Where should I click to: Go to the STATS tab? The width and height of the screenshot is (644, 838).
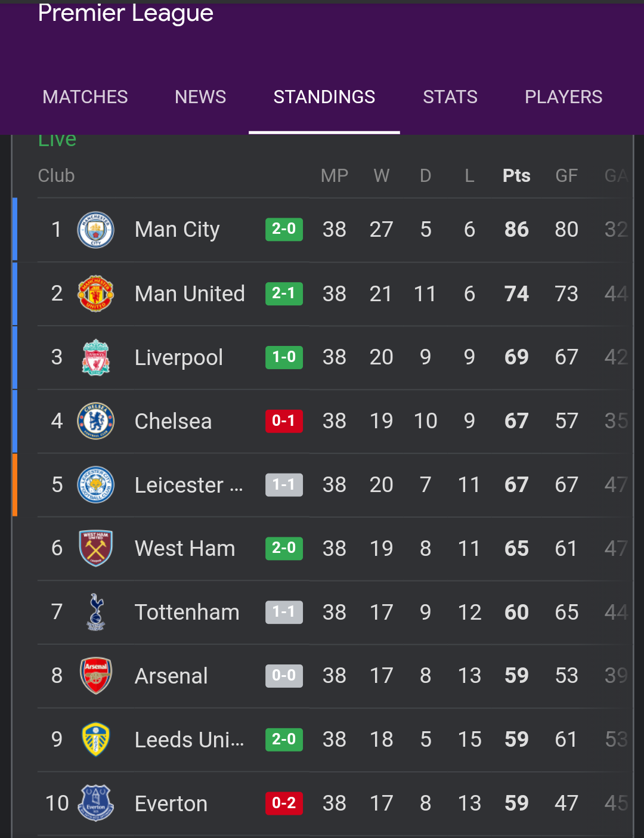tap(450, 97)
